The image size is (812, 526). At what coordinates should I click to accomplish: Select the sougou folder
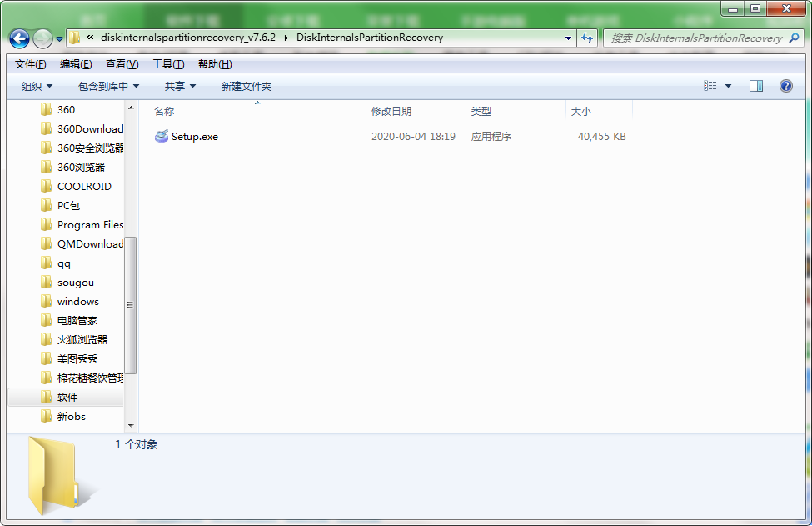[x=67, y=283]
